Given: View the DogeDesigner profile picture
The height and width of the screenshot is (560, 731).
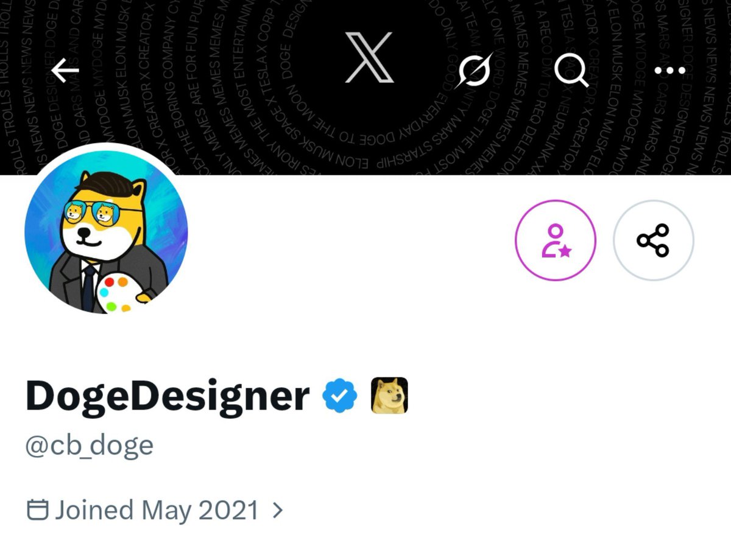Looking at the screenshot, I should (106, 232).
